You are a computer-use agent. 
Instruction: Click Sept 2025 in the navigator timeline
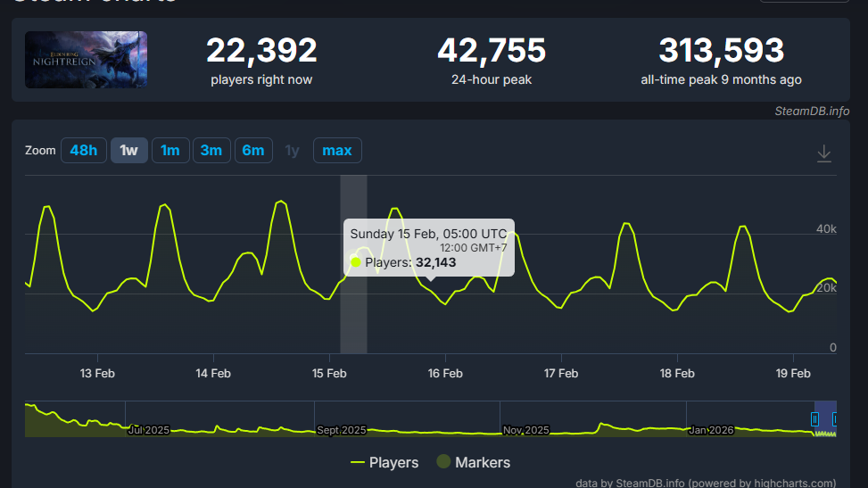point(342,430)
